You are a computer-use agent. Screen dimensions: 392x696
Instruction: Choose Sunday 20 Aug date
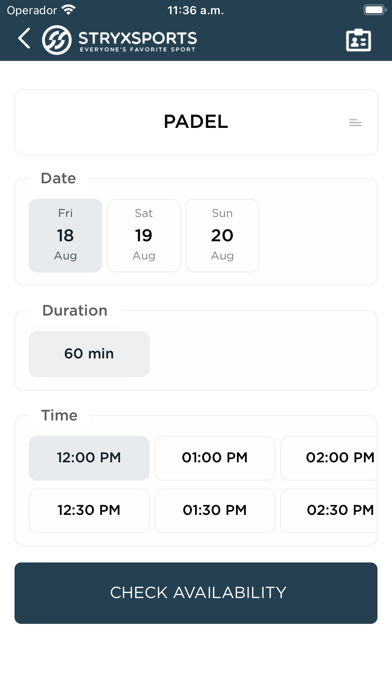(222, 235)
